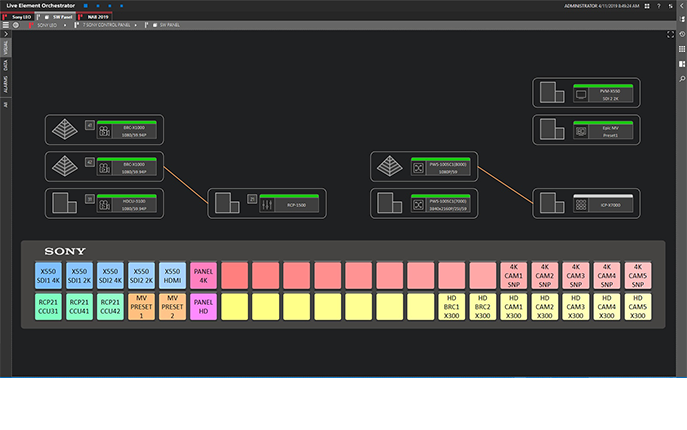Open the help question mark icon
Screen dimensions: 687x430
coord(659,6)
